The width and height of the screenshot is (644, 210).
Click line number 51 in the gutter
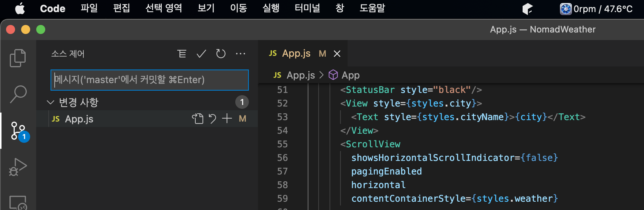[x=282, y=90]
